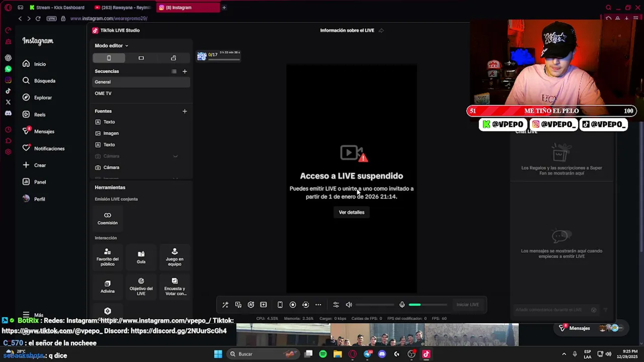The width and height of the screenshot is (644, 362).
Task: Open the Modo editor dropdown
Action: click(111, 46)
